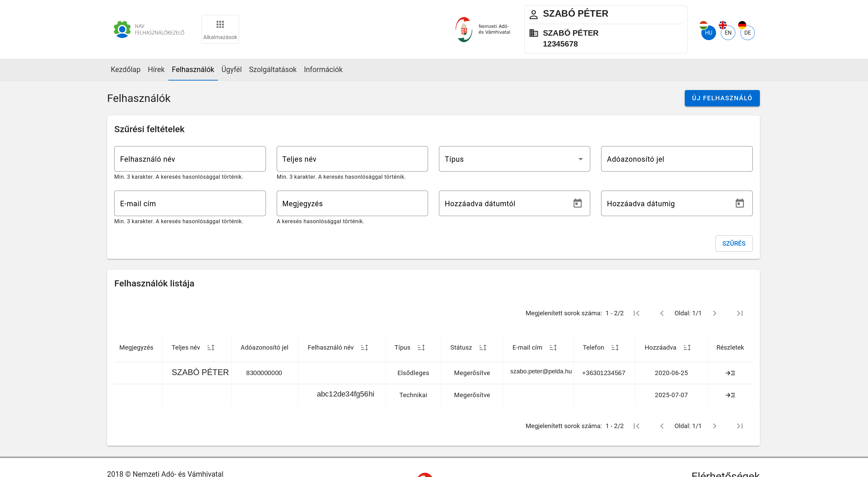
Task: Open the Alkalmazások apps grid
Action: click(x=220, y=29)
